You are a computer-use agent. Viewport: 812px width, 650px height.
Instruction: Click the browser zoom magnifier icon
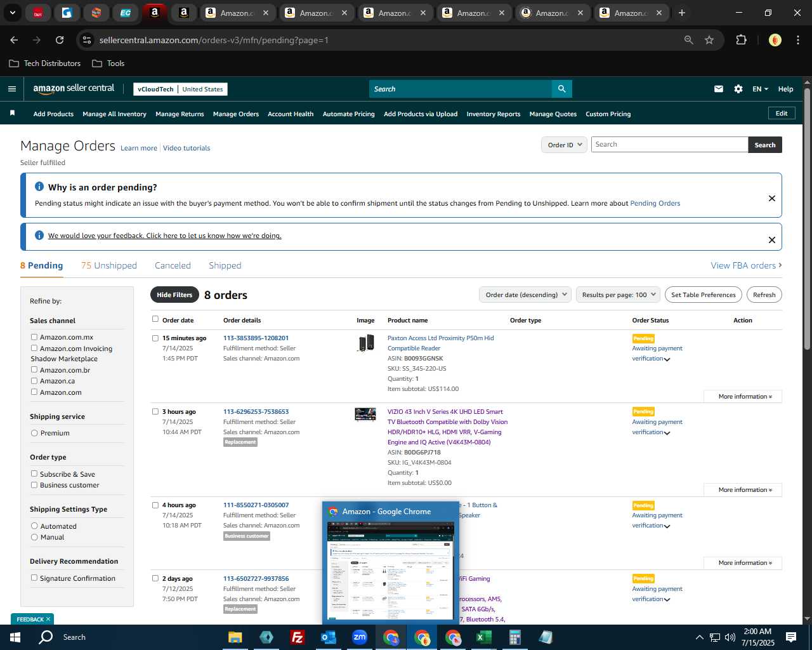click(688, 40)
